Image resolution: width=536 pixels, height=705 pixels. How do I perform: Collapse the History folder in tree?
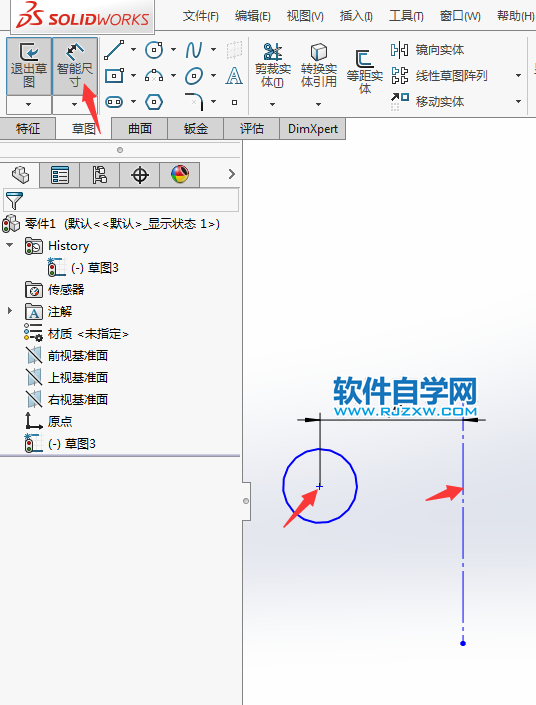[x=9, y=245]
